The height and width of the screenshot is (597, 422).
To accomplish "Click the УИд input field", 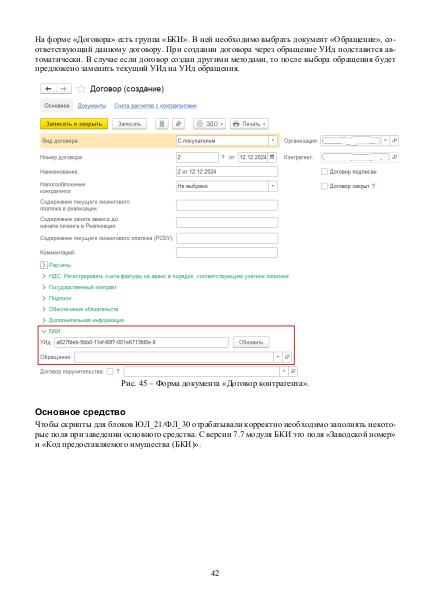I will point(141,342).
